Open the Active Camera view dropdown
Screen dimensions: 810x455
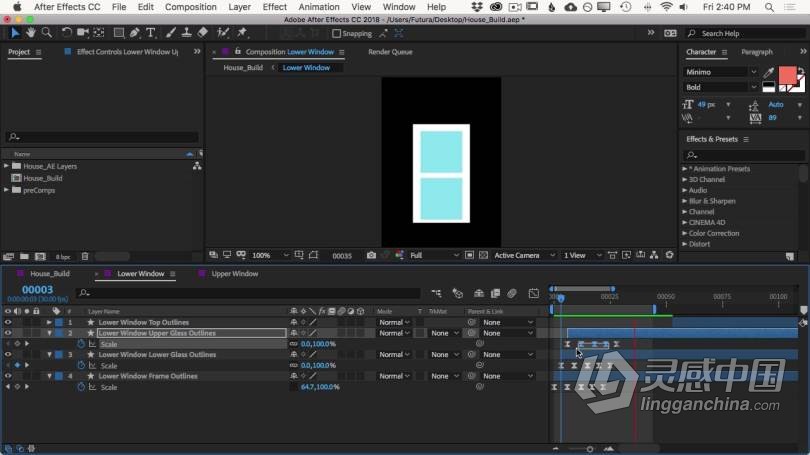tap(520, 256)
